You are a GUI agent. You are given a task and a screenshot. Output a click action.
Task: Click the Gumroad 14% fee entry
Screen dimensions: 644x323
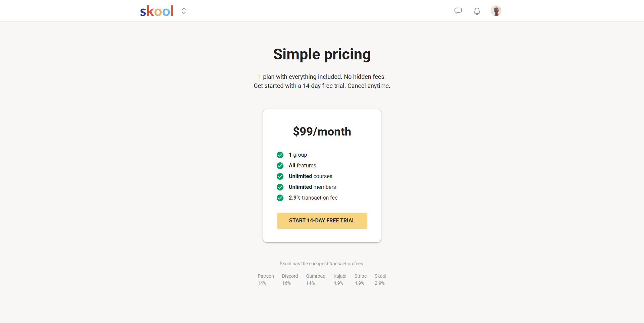(315, 279)
